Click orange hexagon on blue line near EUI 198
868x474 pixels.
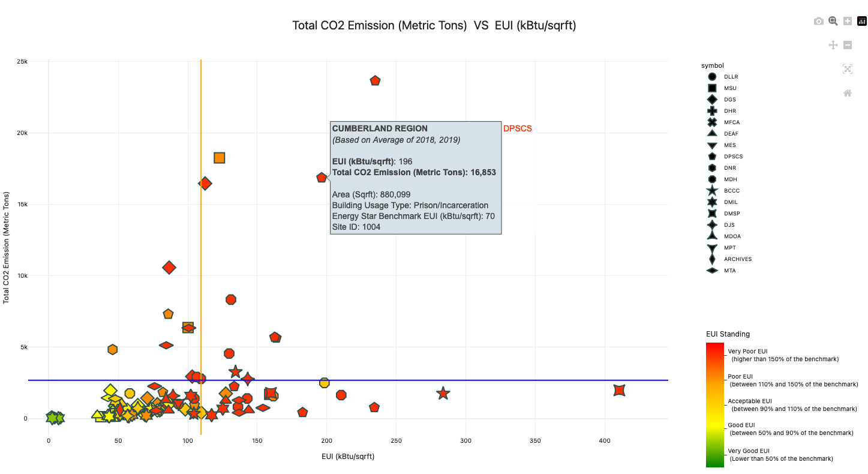[325, 383]
